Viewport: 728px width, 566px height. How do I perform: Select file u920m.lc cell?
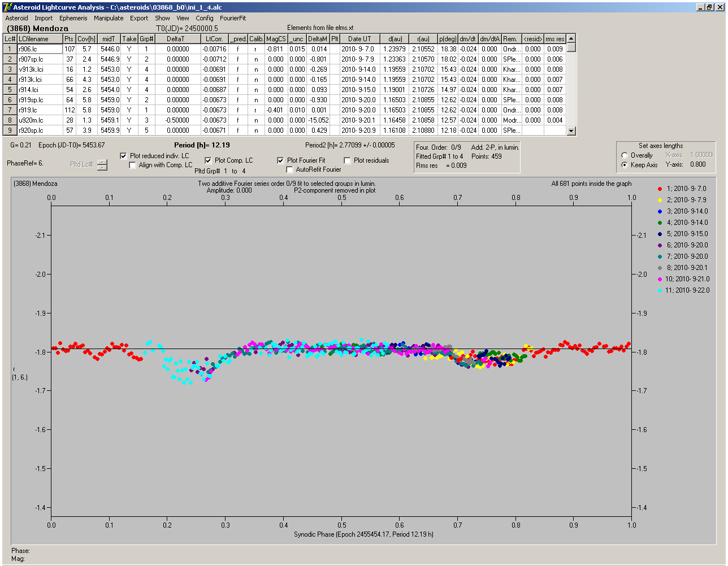coord(40,120)
